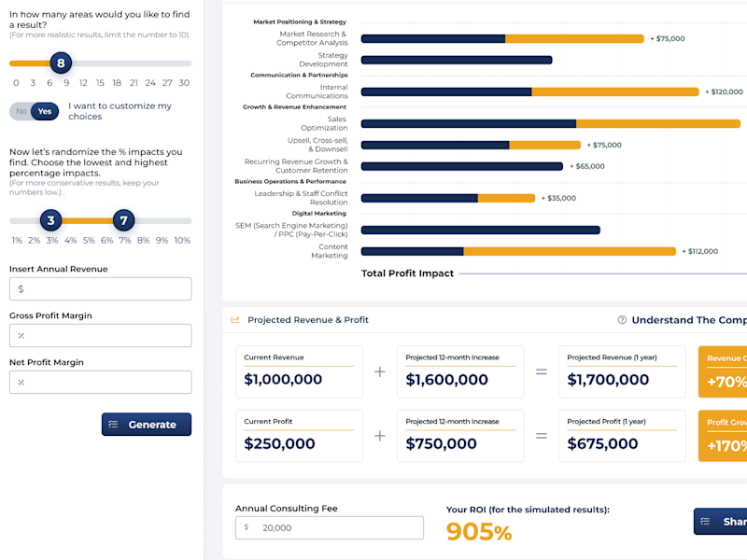Viewport: 747px width, 560px height.
Task: Click the Net Profit Margin input field
Action: pos(101,383)
